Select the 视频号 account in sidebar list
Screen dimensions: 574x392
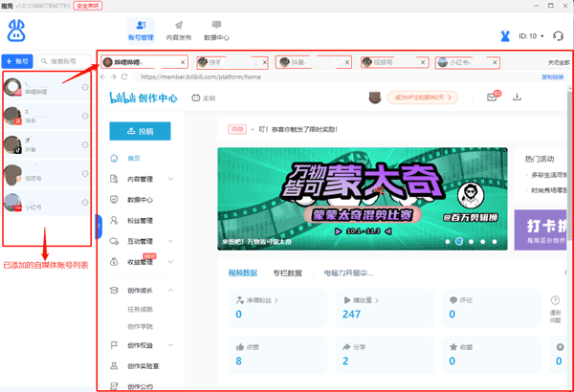coord(47,173)
